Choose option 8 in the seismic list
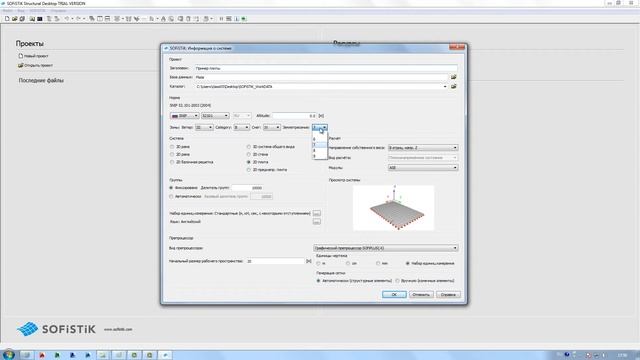Screen dimensions: 640x360 point(320,151)
